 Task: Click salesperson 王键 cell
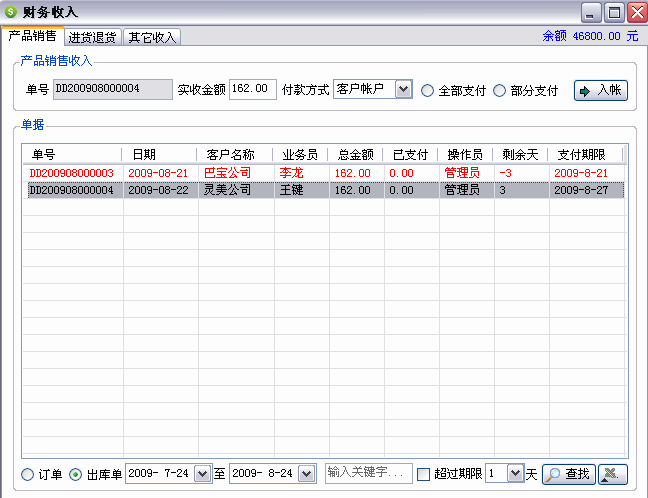click(292, 190)
